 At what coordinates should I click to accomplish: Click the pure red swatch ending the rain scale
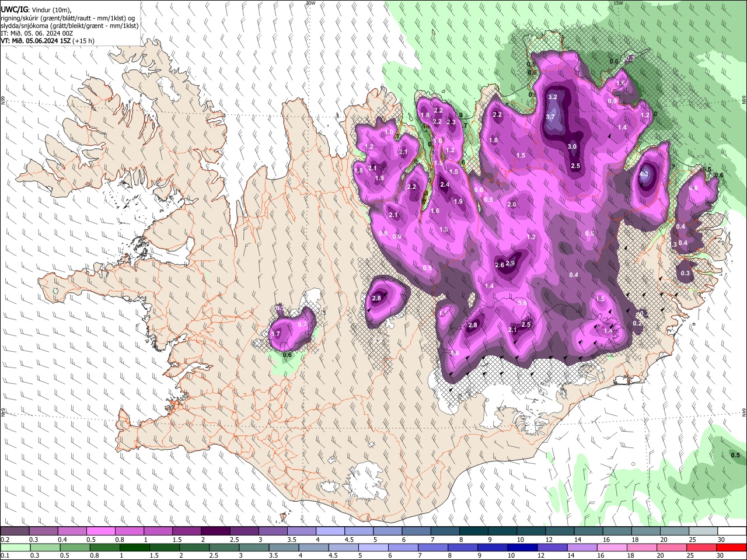[732, 548]
